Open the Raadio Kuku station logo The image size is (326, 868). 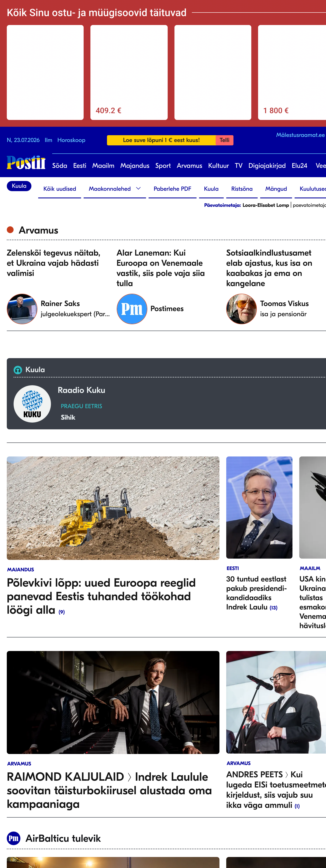coord(32,404)
